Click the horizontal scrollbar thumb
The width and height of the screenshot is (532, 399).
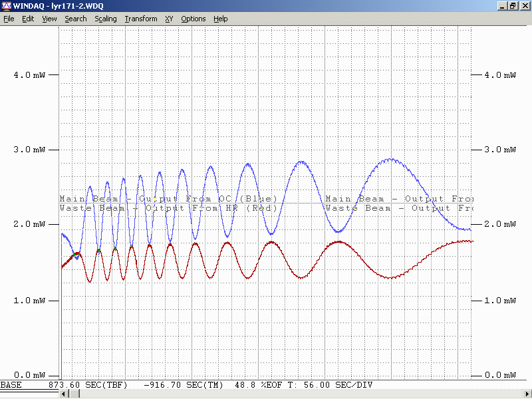click(x=74, y=394)
